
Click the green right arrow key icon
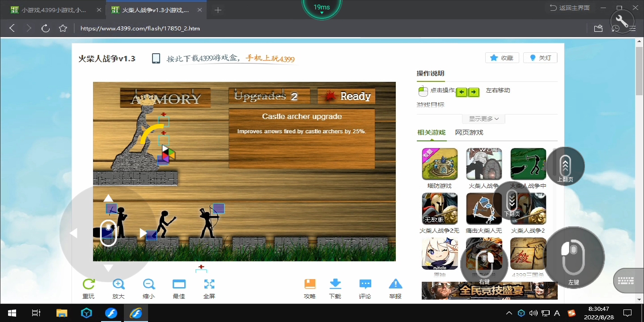(x=474, y=92)
